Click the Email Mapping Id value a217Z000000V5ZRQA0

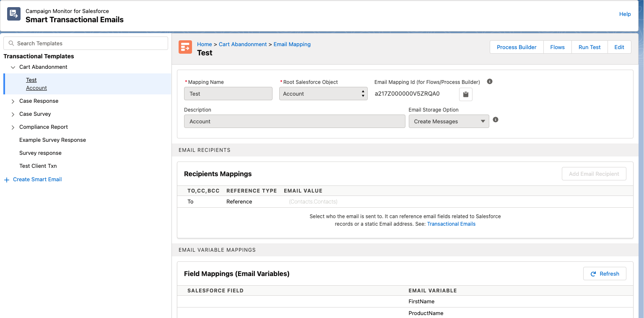coord(407,94)
